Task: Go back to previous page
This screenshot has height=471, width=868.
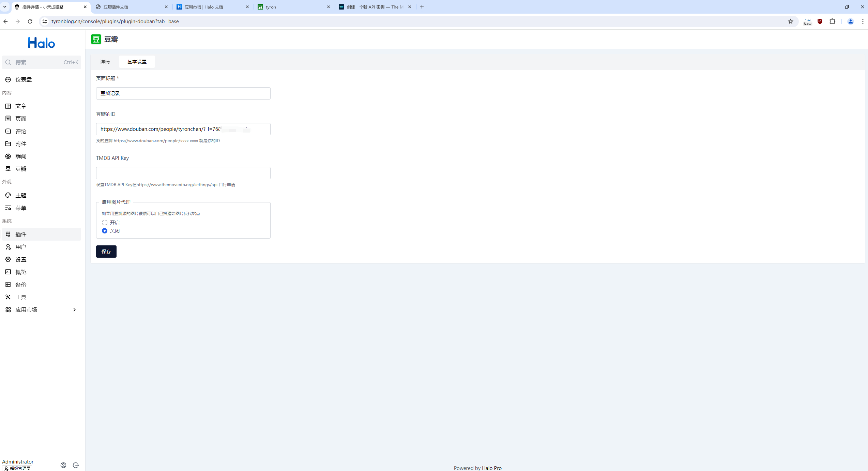Action: pyautogui.click(x=5, y=21)
